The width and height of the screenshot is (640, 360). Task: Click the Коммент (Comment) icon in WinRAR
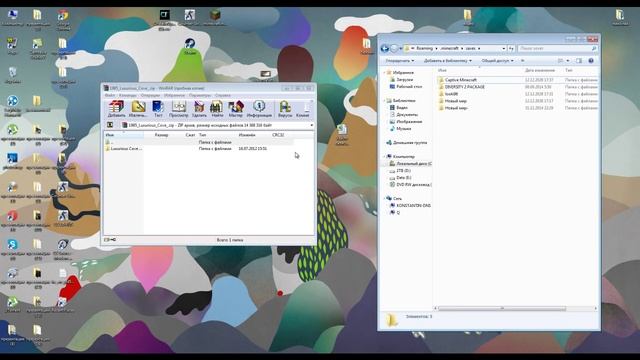tap(303, 109)
